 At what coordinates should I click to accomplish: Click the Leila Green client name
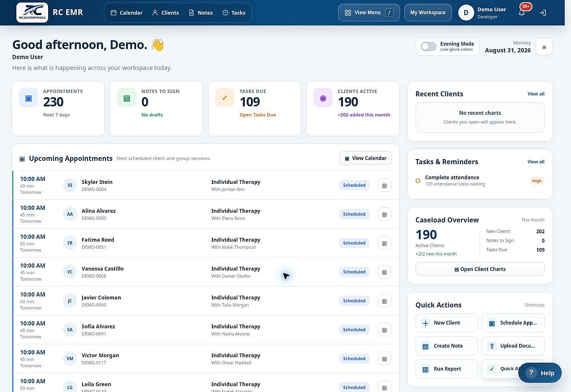(x=96, y=384)
